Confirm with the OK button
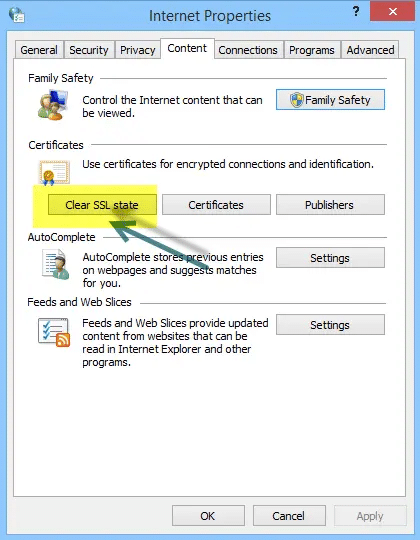This screenshot has width=420, height=540. (x=208, y=516)
